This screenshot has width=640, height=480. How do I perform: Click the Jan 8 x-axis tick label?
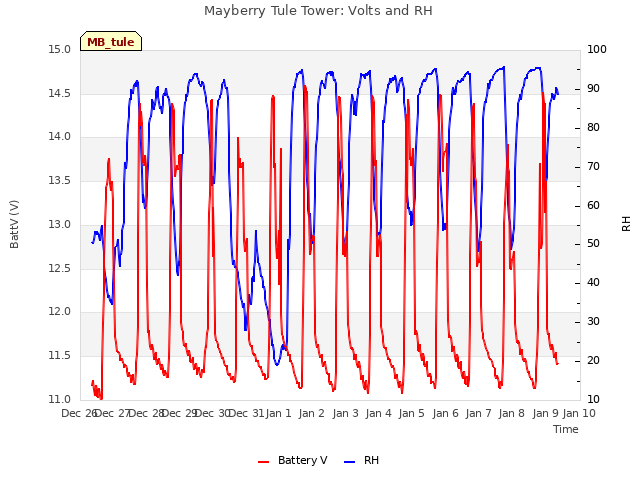(x=511, y=413)
